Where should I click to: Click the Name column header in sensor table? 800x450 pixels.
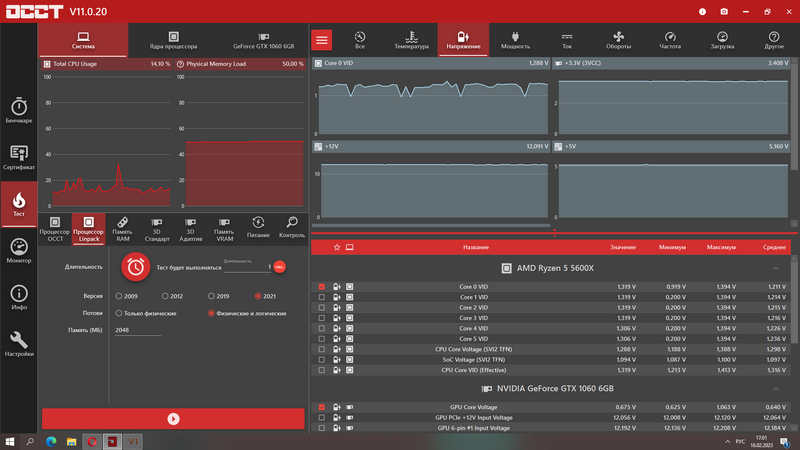(x=476, y=247)
